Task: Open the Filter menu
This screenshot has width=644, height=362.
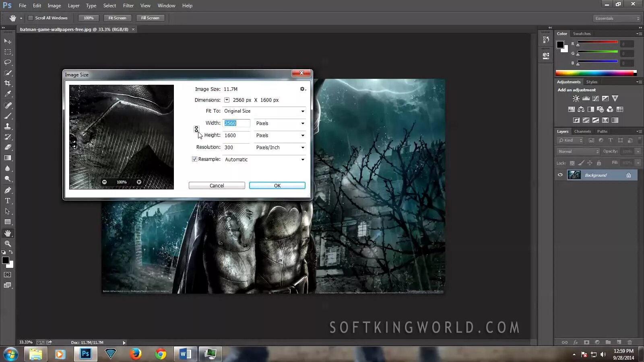Action: [x=128, y=6]
